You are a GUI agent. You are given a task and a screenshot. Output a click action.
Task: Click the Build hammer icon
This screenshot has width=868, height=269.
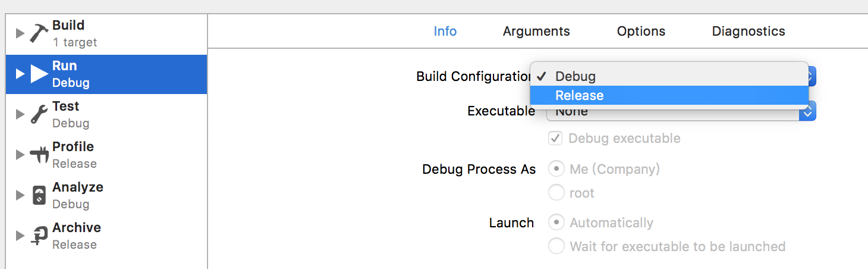[39, 33]
